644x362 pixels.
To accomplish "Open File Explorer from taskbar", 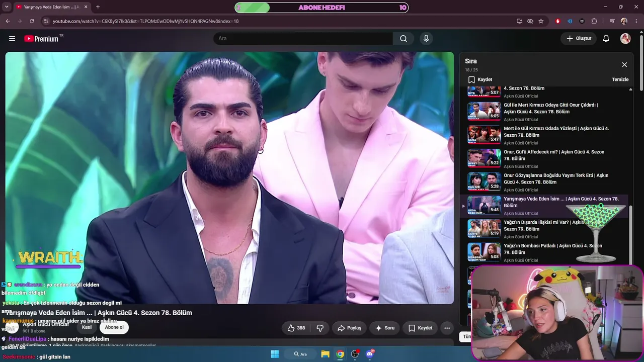I will click(325, 354).
